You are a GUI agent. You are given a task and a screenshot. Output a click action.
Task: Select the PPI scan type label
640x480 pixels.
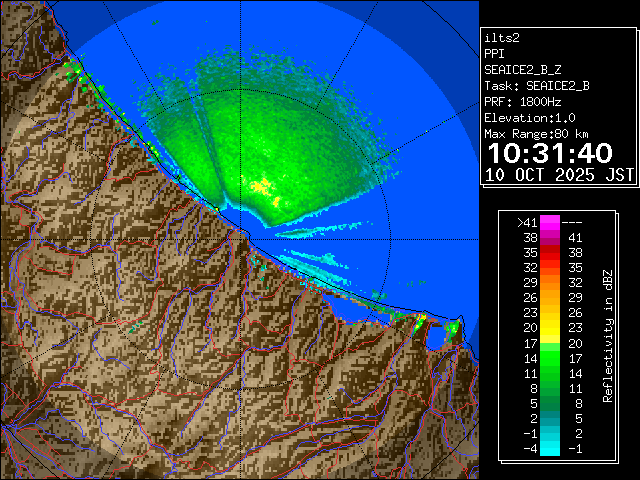point(495,53)
